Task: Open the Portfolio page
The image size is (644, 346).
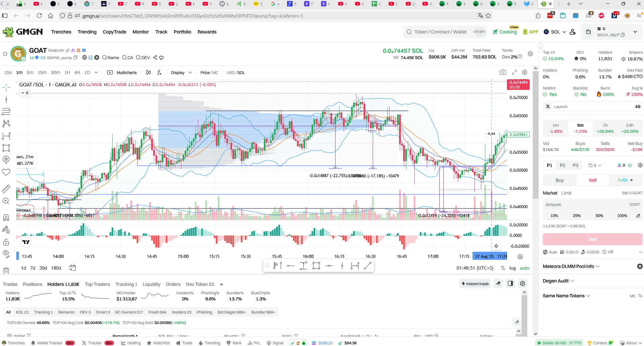Action: click(182, 32)
